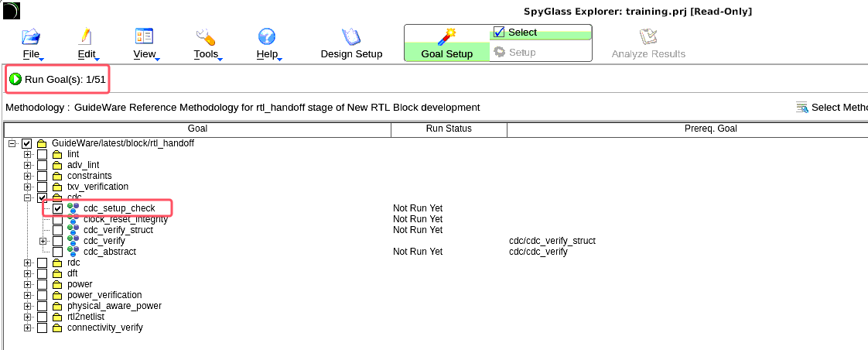This screenshot has width=868, height=350.
Task: Uncheck the cdc_setup_check goal checkbox
Action: click(57, 208)
